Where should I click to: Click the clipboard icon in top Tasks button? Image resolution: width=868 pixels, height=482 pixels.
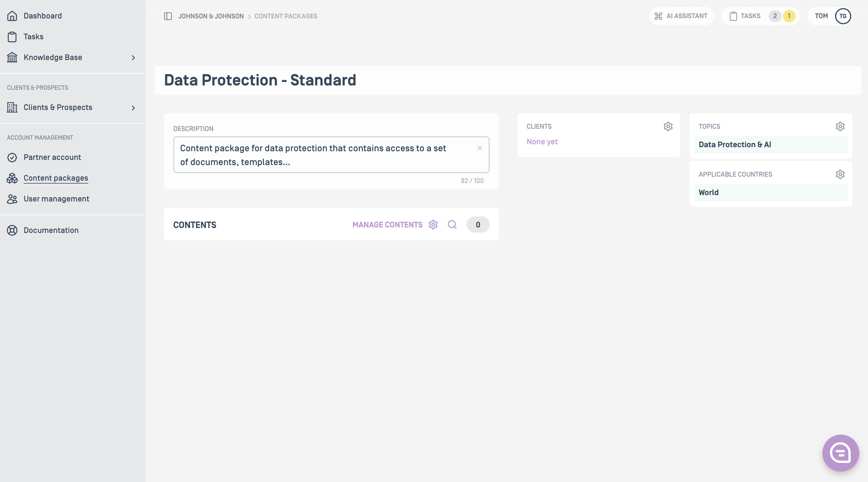[x=733, y=16]
